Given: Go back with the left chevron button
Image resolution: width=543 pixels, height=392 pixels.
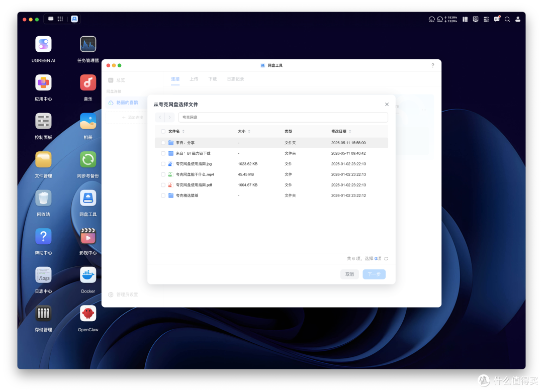Looking at the screenshot, I should [x=160, y=118].
